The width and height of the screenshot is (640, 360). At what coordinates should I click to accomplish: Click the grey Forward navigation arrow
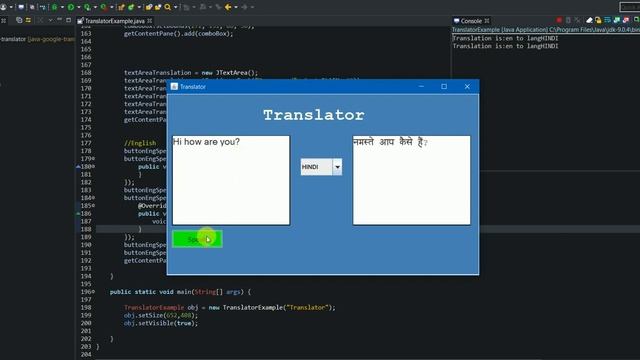click(244, 7)
